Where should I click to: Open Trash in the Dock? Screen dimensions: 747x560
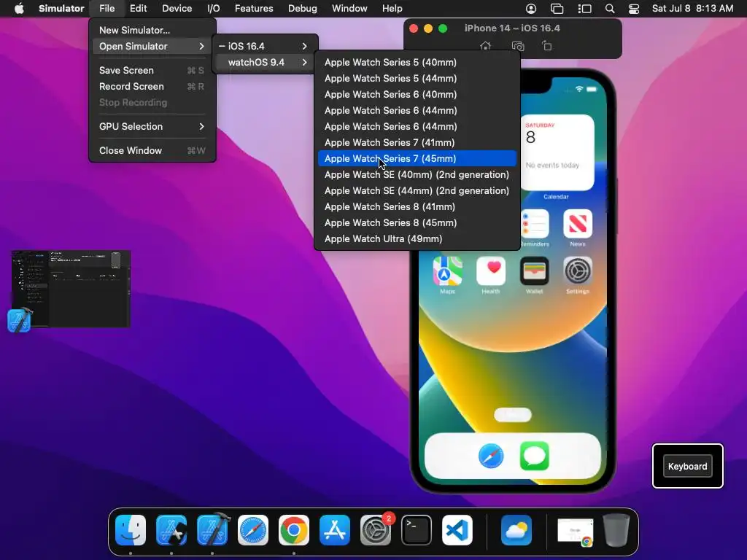coord(616,530)
